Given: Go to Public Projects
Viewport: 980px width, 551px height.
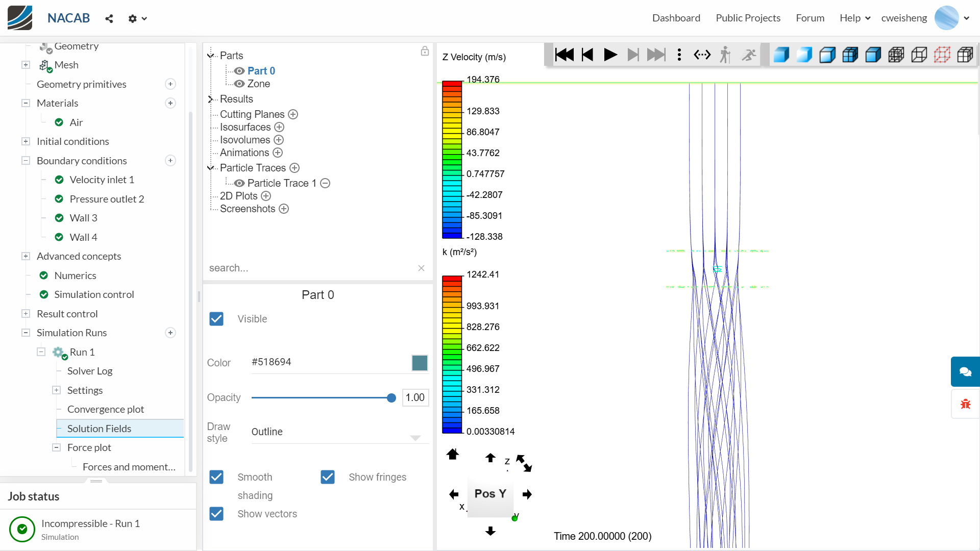Looking at the screenshot, I should pos(748,18).
